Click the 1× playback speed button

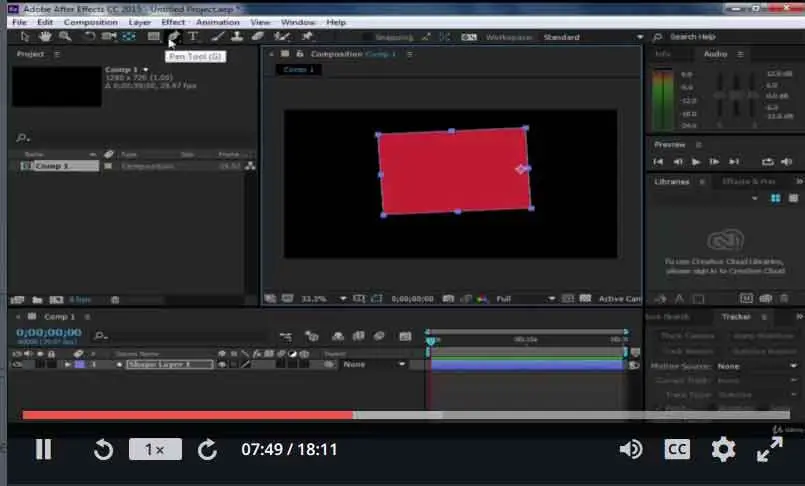[155, 450]
